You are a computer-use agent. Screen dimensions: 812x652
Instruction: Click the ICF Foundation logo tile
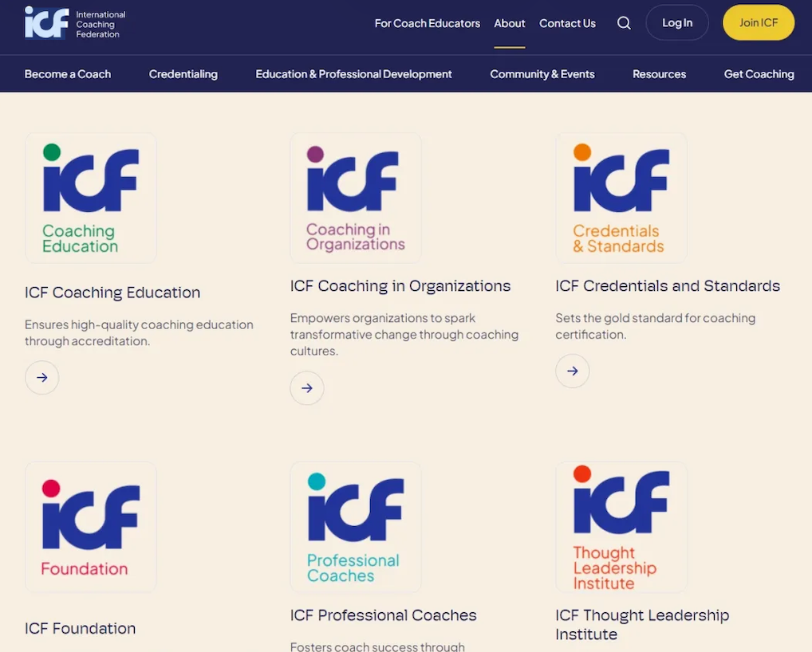(x=91, y=527)
